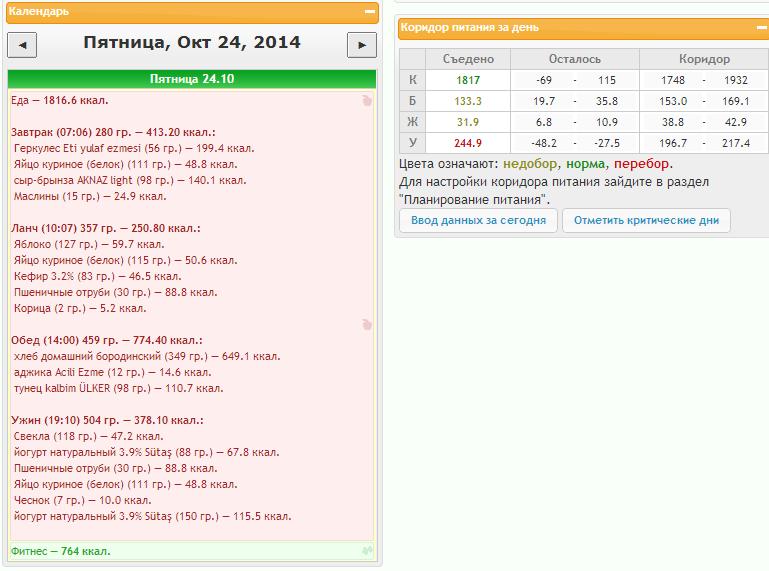Screen dimensions: 769x571
Task: Click eaten protein value 133.3
Action: [x=468, y=101]
